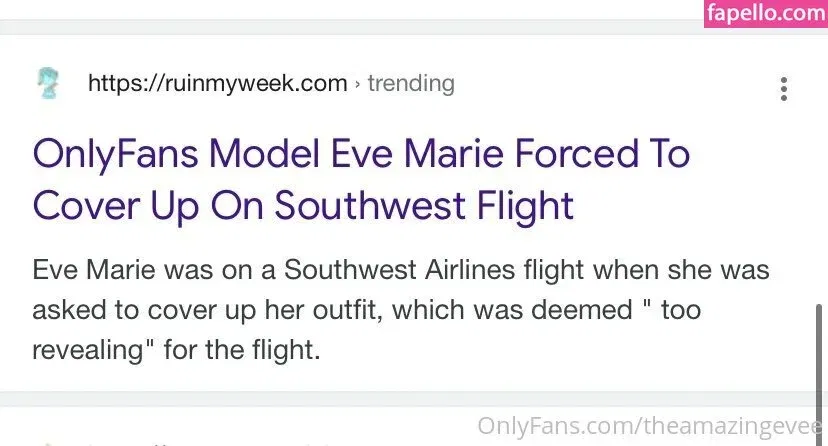Click the ruinmyweek site favicon
This screenshot has width=828, height=446.
[x=45, y=83]
